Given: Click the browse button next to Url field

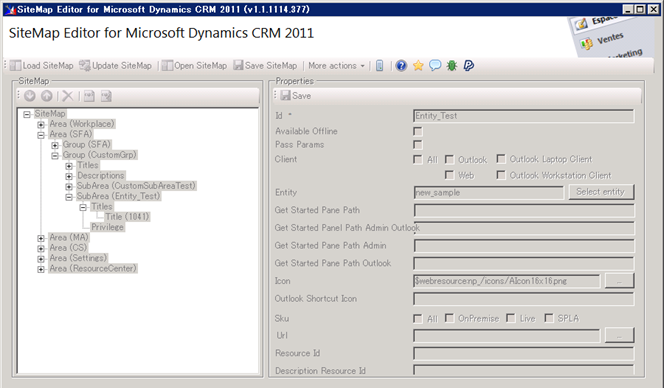Looking at the screenshot, I should [x=619, y=335].
